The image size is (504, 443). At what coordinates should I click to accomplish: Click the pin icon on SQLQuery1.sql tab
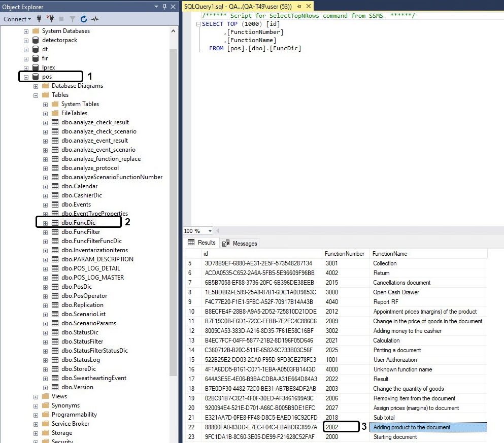[x=299, y=6]
